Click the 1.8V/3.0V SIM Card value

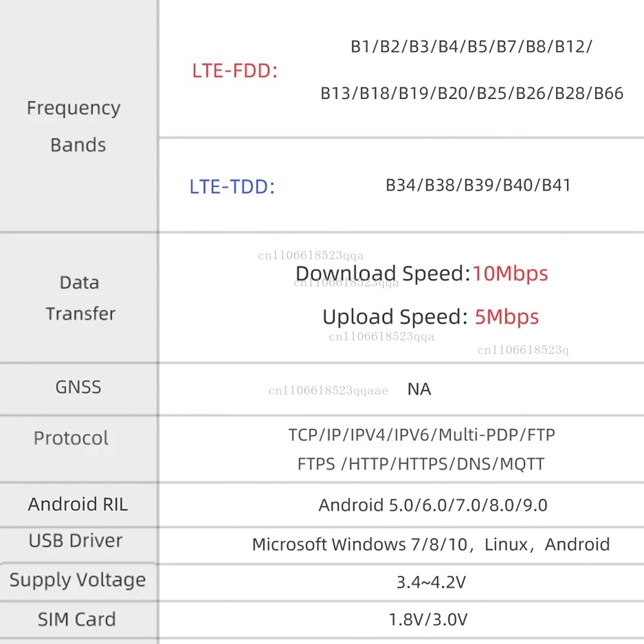pyautogui.click(x=428, y=620)
